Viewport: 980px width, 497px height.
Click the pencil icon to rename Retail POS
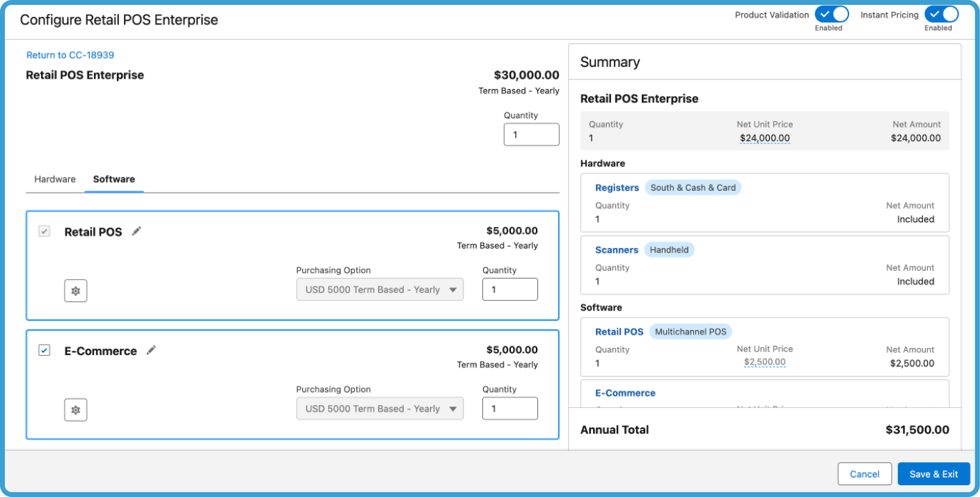click(x=136, y=231)
